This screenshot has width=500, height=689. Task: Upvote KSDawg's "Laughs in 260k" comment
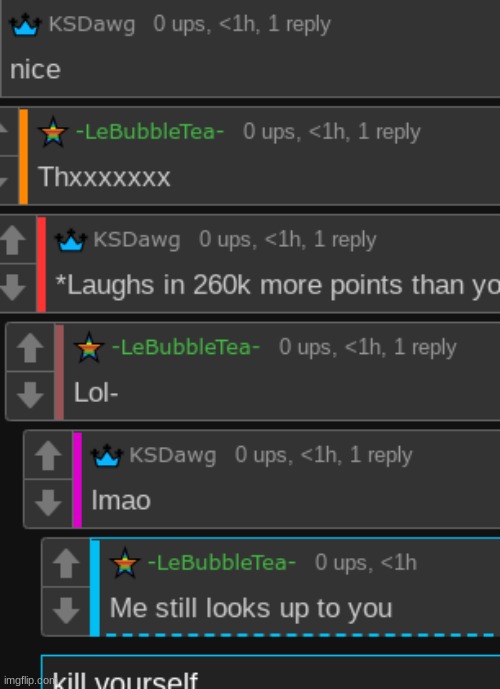[x=12, y=240]
